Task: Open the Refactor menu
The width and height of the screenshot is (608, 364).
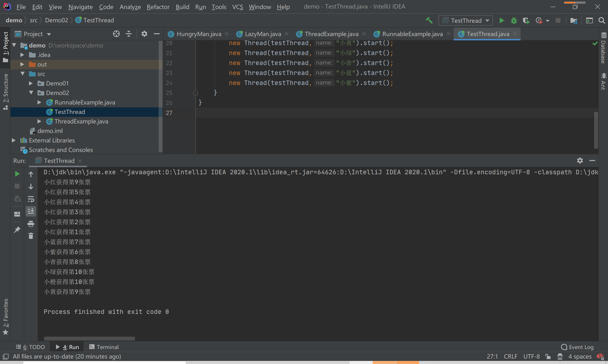Action: [158, 7]
